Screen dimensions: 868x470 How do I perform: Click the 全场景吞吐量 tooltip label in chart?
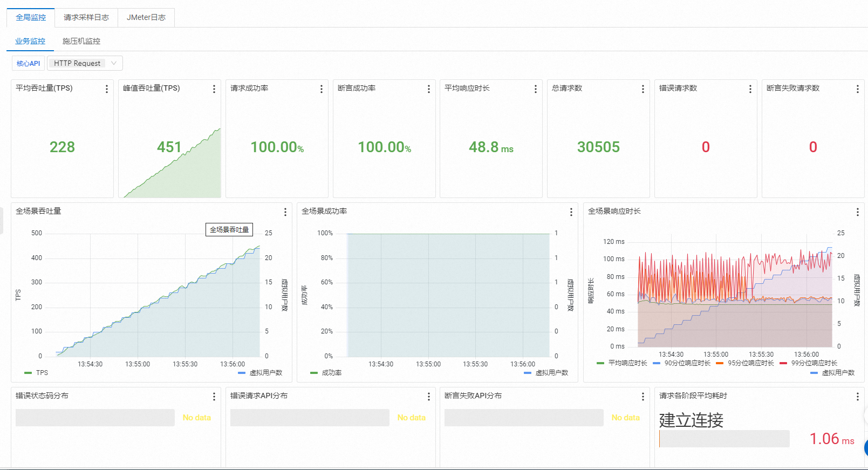(x=229, y=230)
